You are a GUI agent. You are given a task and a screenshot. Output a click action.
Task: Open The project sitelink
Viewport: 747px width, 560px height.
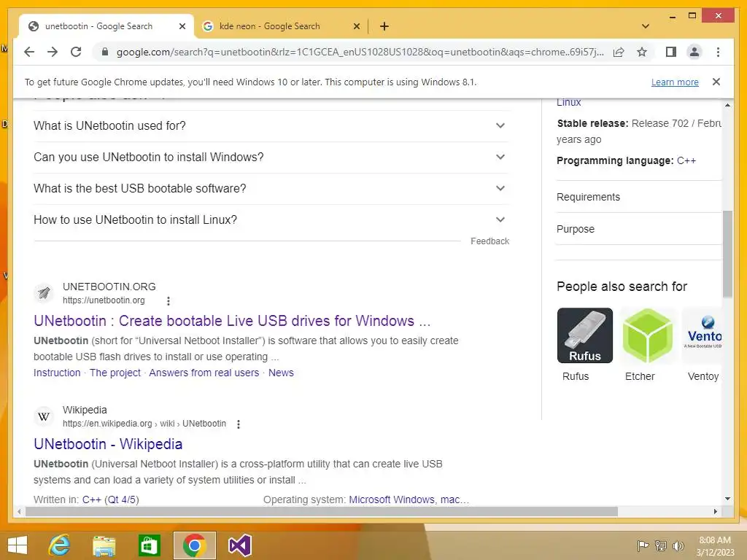click(x=115, y=373)
